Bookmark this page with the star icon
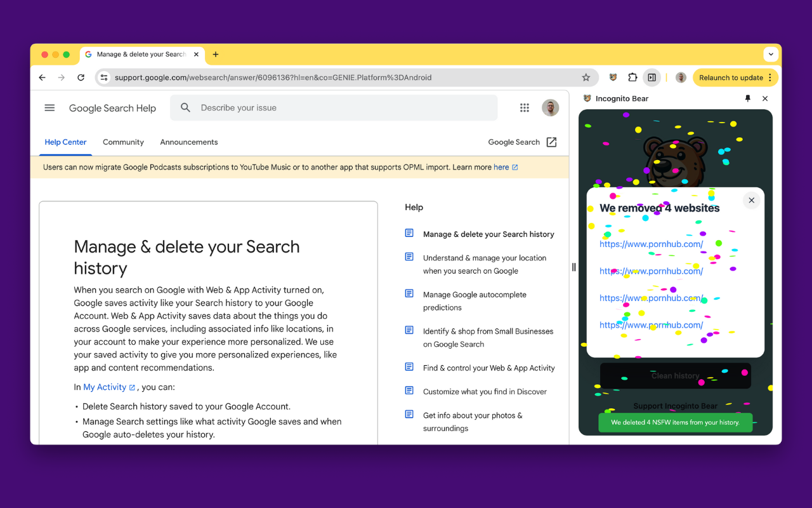Image resolution: width=812 pixels, height=508 pixels. click(x=586, y=77)
